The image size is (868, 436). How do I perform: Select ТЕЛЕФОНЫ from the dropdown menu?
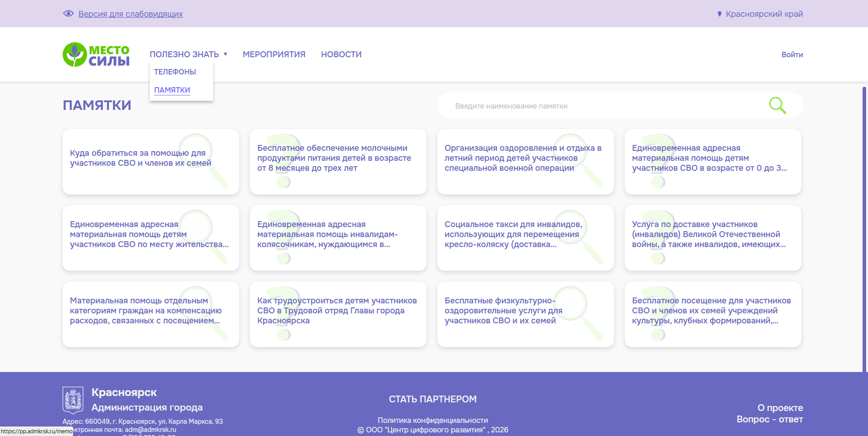click(175, 72)
